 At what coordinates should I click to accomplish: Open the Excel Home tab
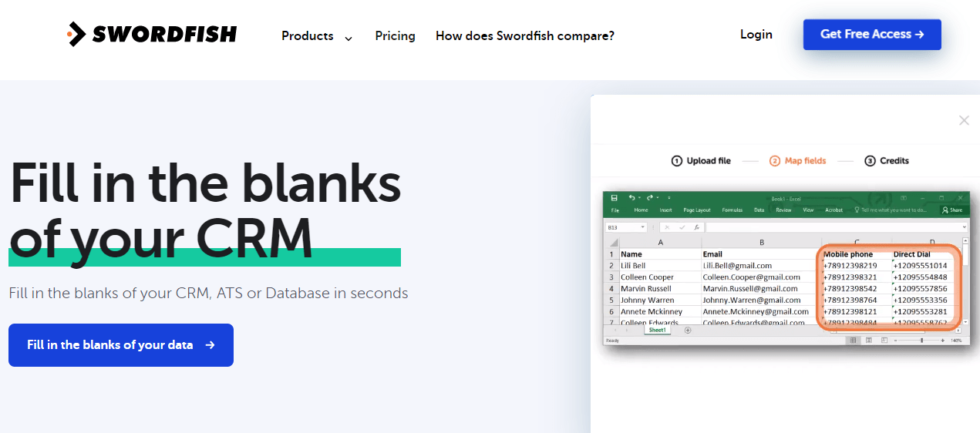click(641, 210)
